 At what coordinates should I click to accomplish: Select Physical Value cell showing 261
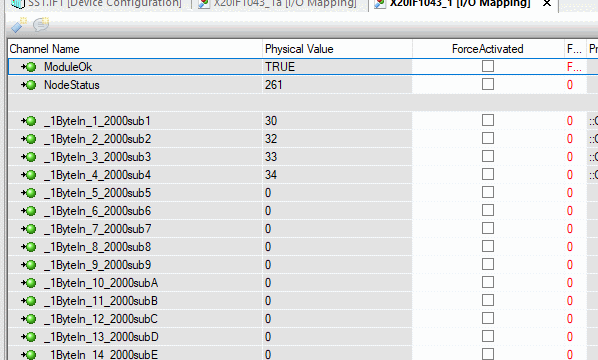(337, 85)
